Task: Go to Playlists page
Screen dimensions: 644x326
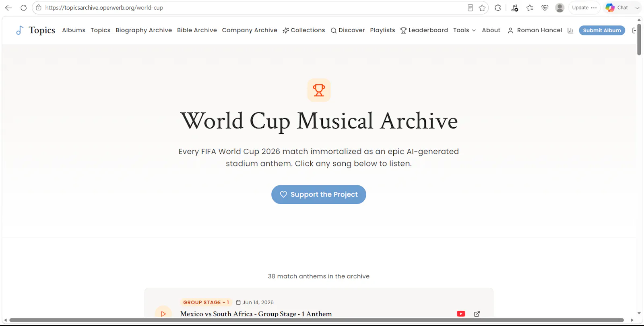Action: (382, 30)
